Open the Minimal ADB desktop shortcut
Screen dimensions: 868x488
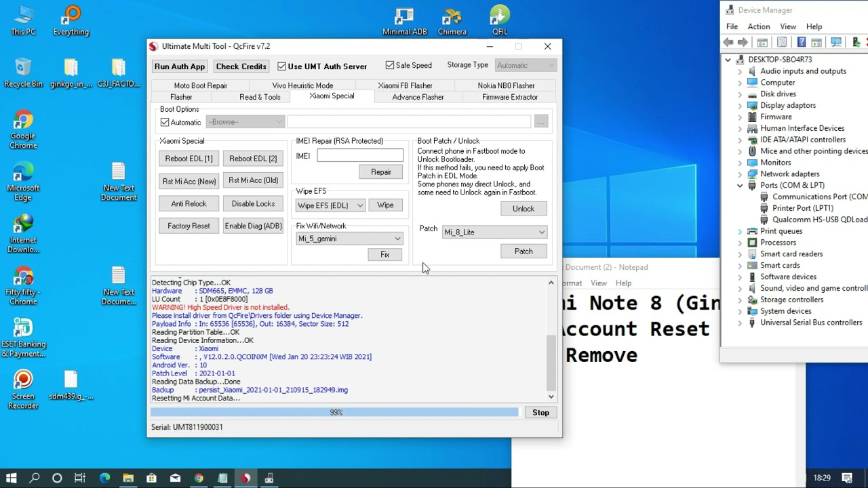point(404,21)
